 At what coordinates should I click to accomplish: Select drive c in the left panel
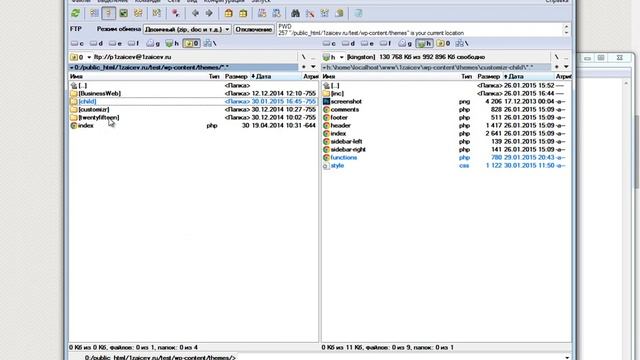point(78,43)
